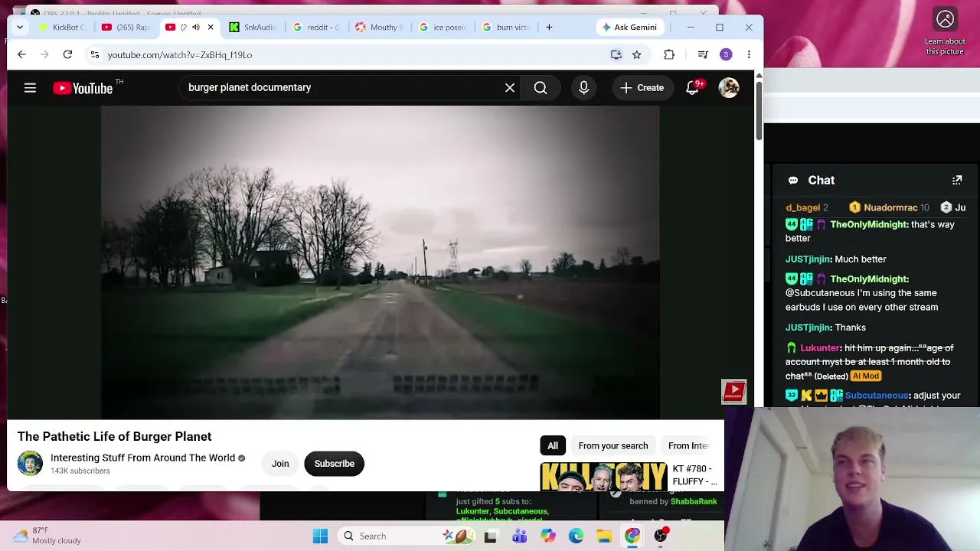Click the KT #780 - FLUFFY video title

[x=695, y=475]
